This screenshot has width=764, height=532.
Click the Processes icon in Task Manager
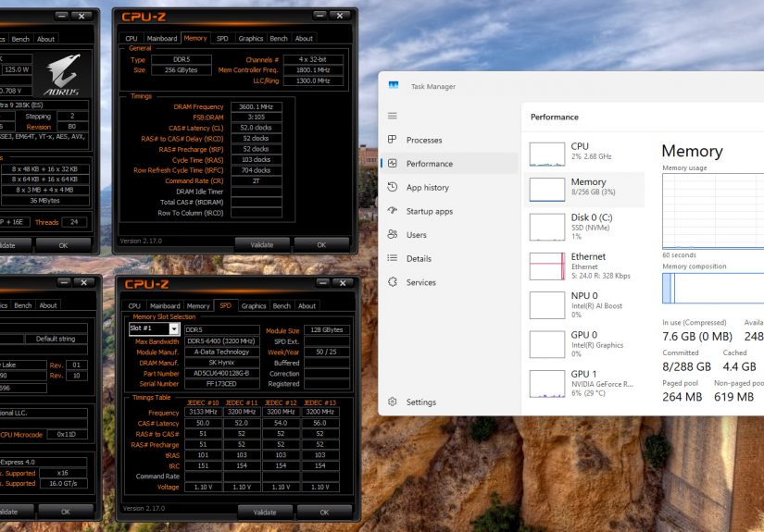coord(393,140)
